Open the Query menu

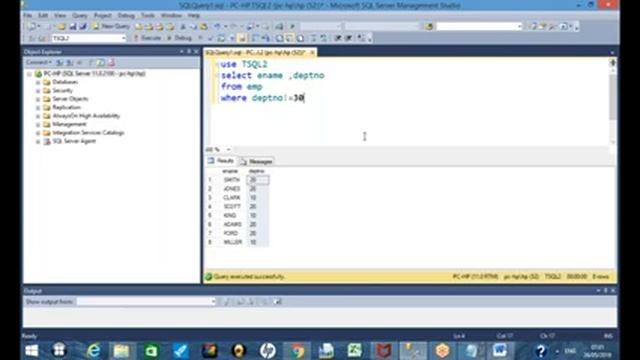point(80,16)
